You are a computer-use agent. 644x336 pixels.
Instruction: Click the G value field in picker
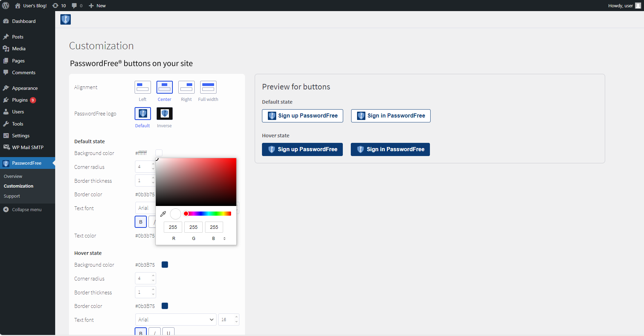point(193,227)
